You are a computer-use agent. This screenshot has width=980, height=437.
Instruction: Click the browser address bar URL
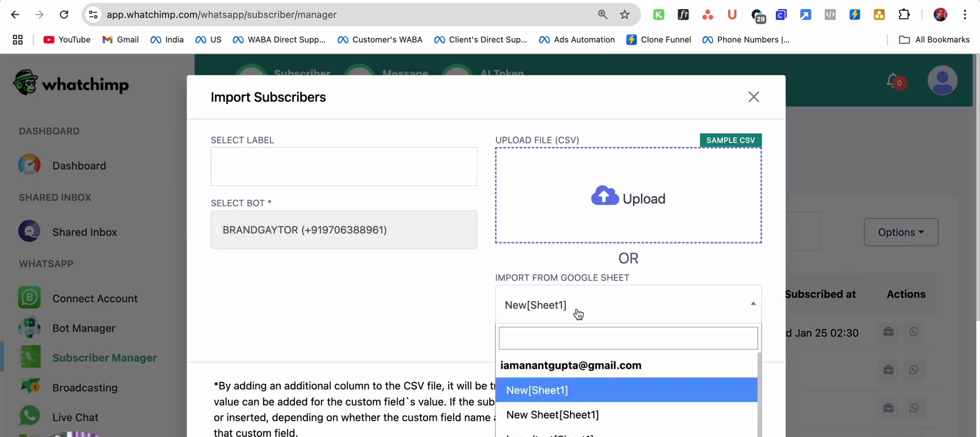tap(222, 15)
